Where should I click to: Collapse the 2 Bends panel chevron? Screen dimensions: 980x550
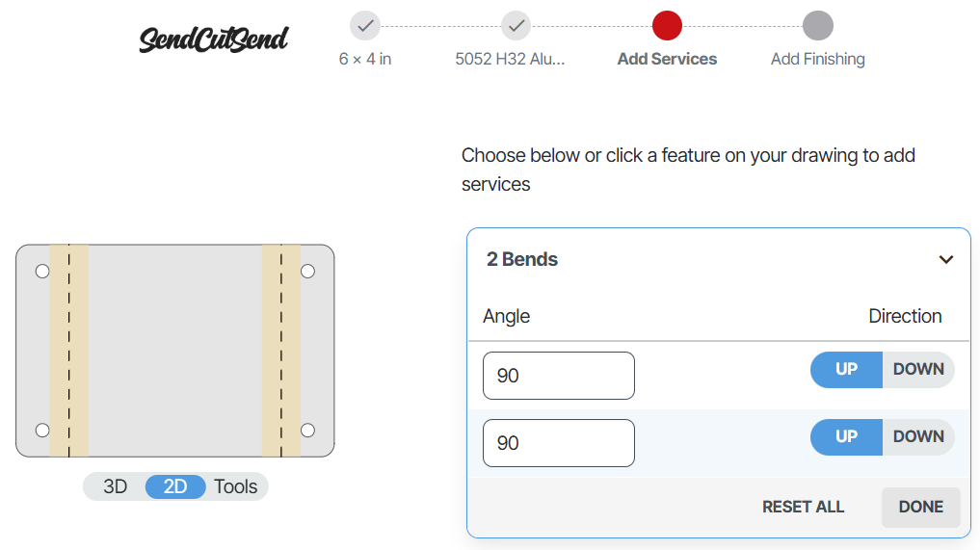[x=946, y=259]
